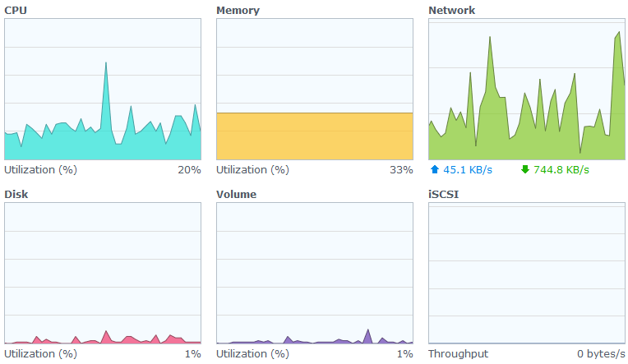Click the blue upload arrow icon
Screen dimensions: 628x364
(x=435, y=170)
